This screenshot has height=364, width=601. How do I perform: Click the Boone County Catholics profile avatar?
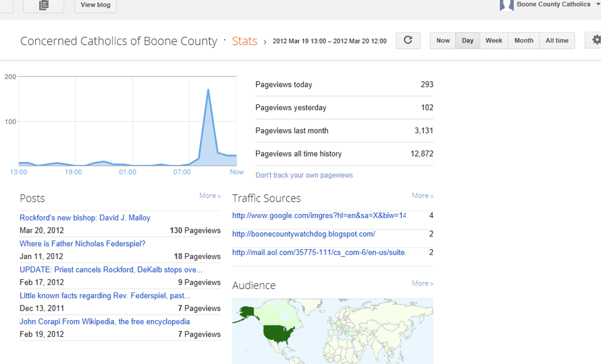[507, 5]
